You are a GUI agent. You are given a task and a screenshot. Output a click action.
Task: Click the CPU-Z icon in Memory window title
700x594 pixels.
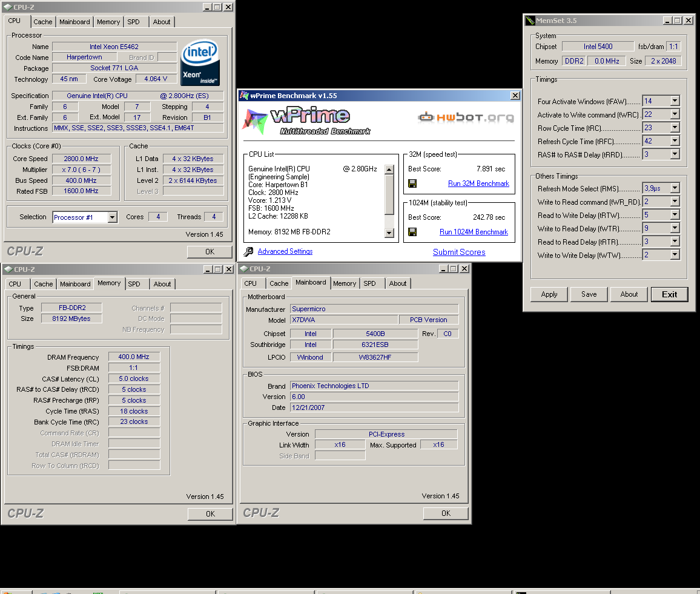click(8, 269)
